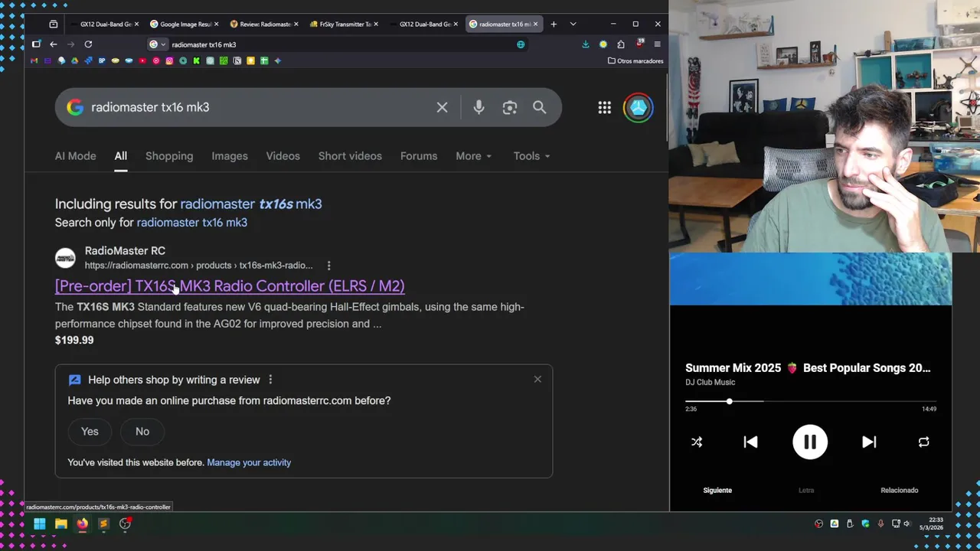Click the translate page globe icon in address bar
Image resolution: width=980 pixels, height=551 pixels.
click(521, 44)
